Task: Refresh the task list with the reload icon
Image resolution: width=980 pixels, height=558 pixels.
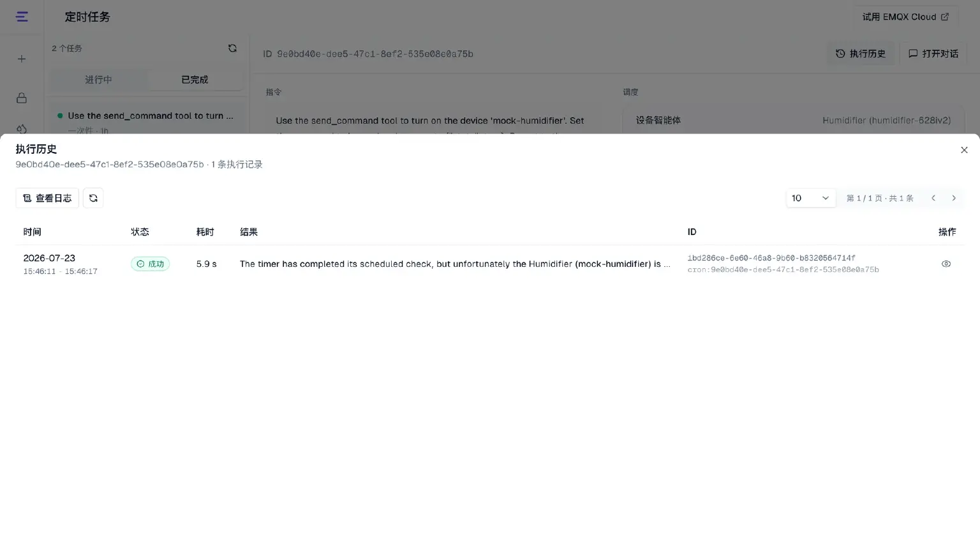Action: click(232, 49)
